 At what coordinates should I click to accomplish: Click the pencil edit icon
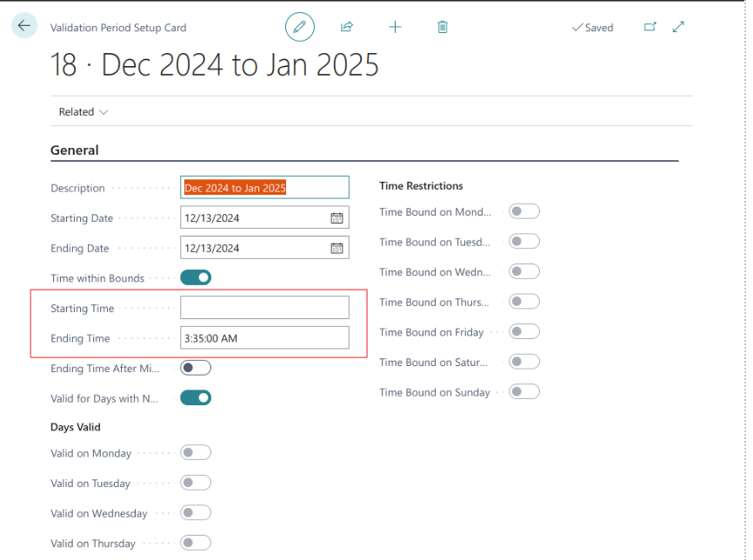point(299,27)
